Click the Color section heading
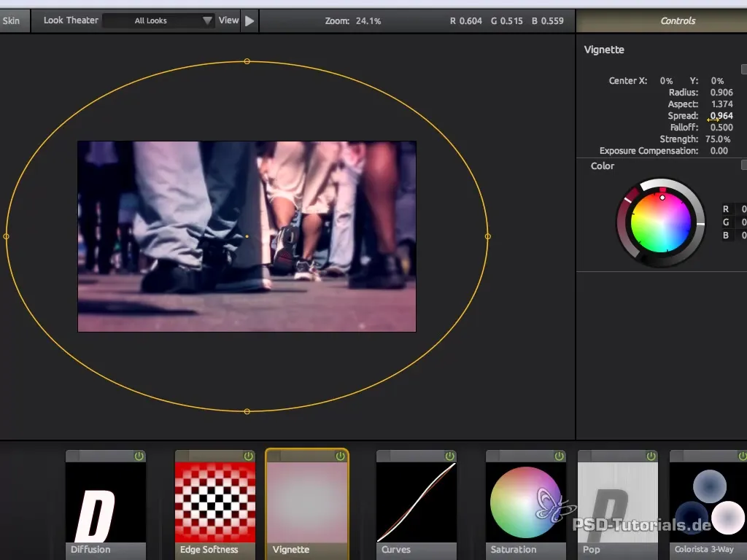The width and height of the screenshot is (747, 560). pos(602,166)
